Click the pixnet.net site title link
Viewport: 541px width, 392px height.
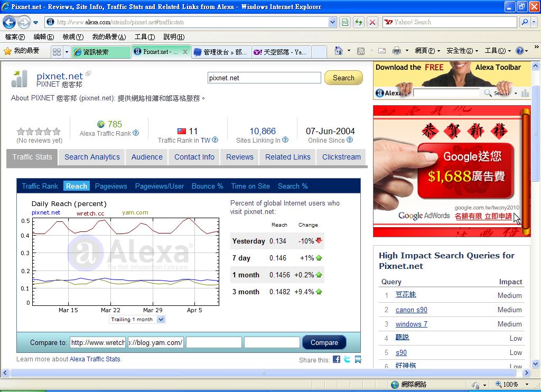pos(60,76)
